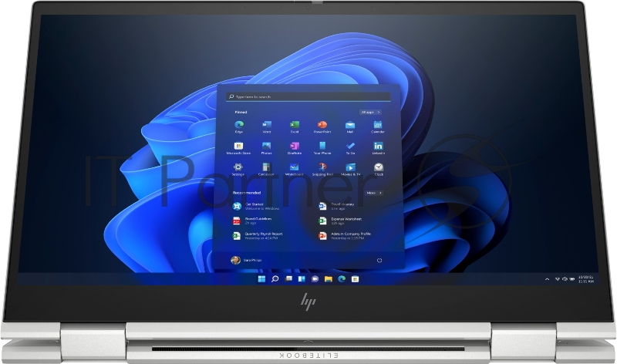This screenshot has height=364, width=617.
Task: Launch the Snipping Tool app
Action: tap(322, 167)
